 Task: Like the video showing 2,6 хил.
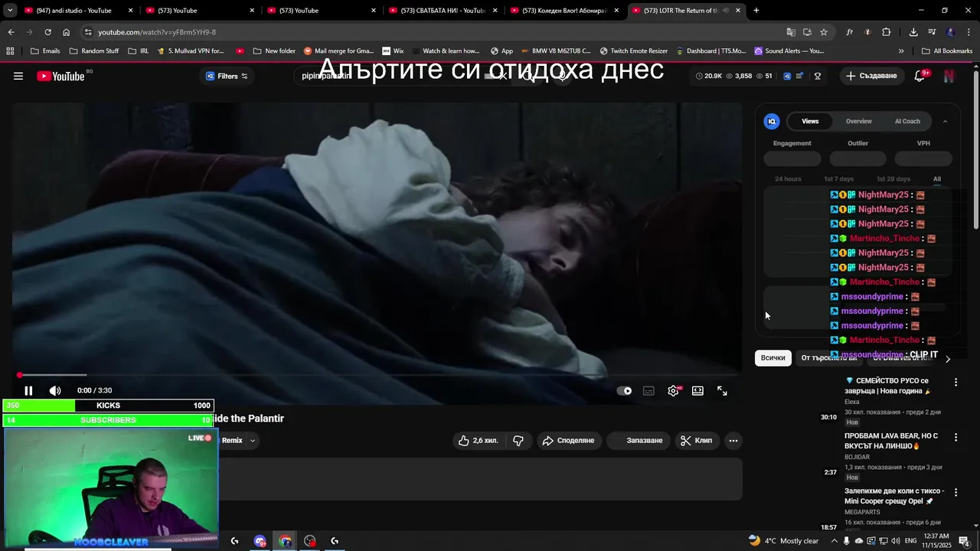coord(478,440)
